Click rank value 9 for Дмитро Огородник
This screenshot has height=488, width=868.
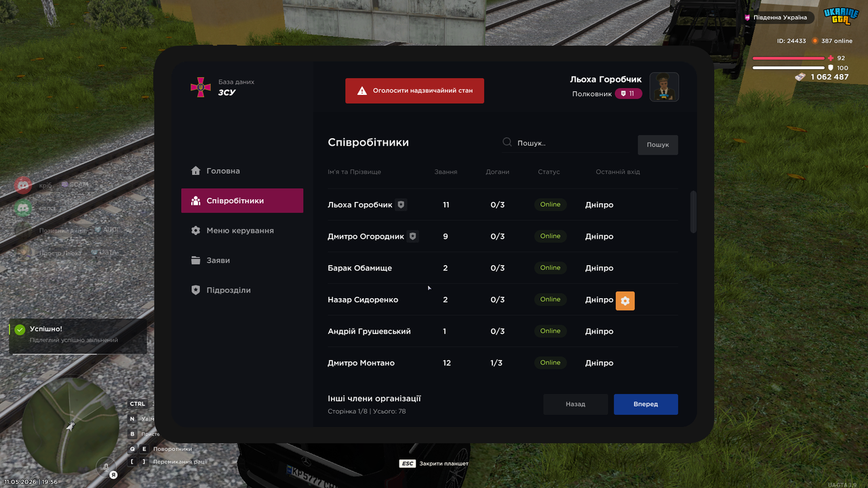pos(446,237)
